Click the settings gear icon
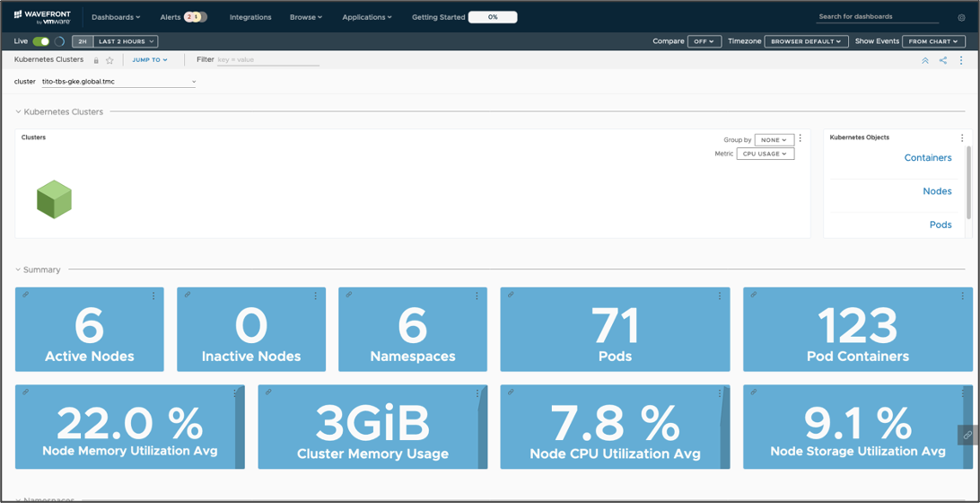The image size is (980, 503). tap(961, 18)
